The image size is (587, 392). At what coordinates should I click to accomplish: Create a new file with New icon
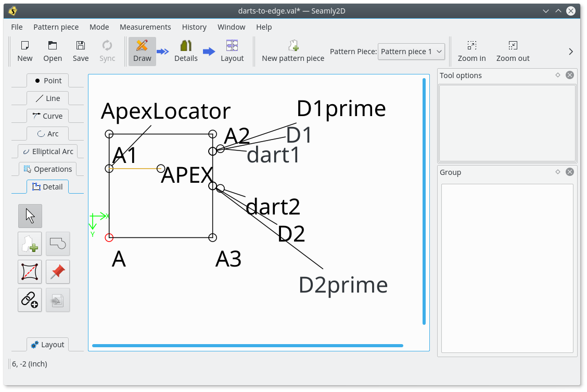(25, 51)
